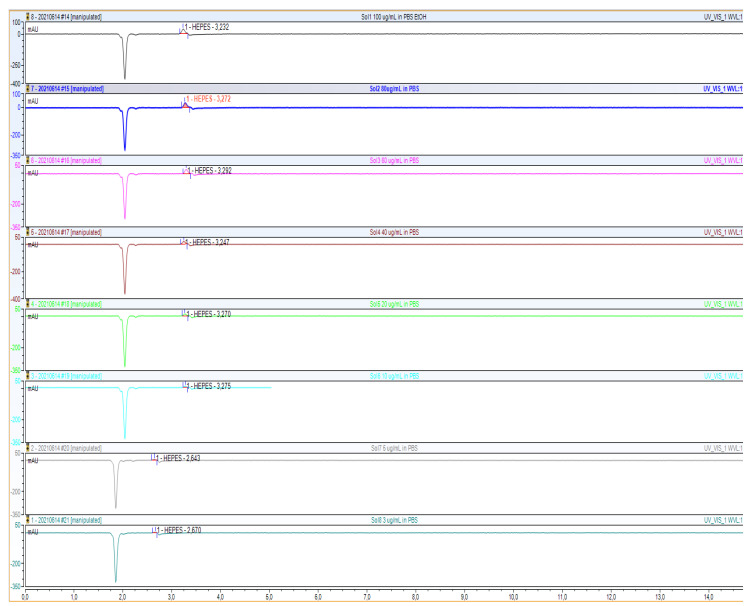The width and height of the screenshot is (754, 606).
Task: Click the 10,0 tick on the time axis
Action: [x=512, y=597]
